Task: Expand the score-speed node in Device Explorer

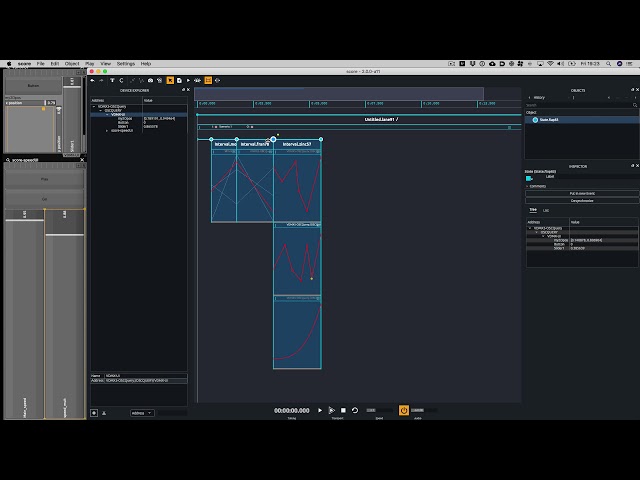Action: click(107, 131)
